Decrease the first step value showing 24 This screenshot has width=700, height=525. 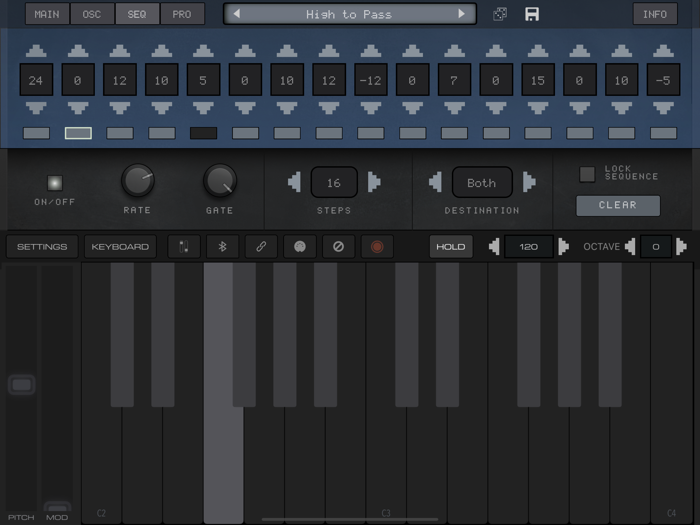tap(36, 108)
